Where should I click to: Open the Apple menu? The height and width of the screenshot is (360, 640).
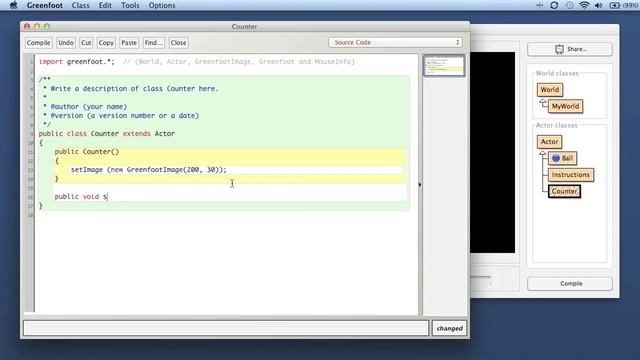click(x=13, y=5)
